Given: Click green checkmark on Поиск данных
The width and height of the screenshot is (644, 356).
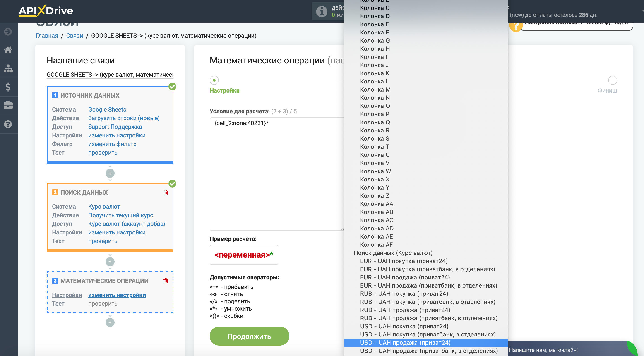Looking at the screenshot, I should point(172,184).
